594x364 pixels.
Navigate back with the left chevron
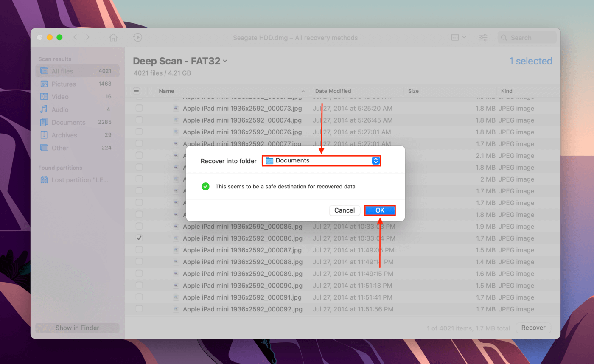75,37
